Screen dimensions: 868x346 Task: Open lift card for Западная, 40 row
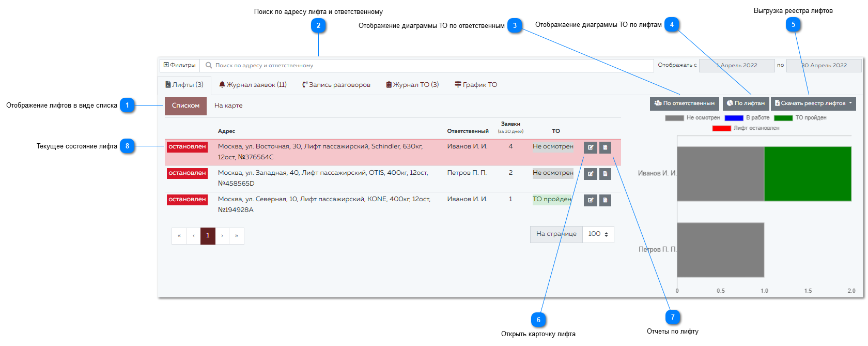click(591, 174)
